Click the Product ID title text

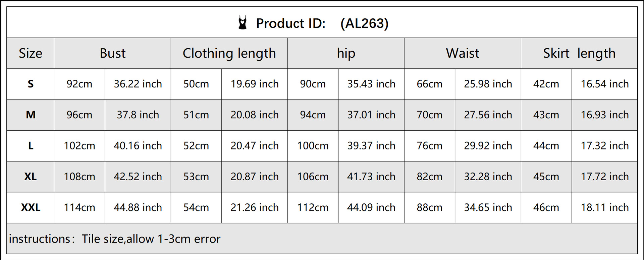pos(290,23)
